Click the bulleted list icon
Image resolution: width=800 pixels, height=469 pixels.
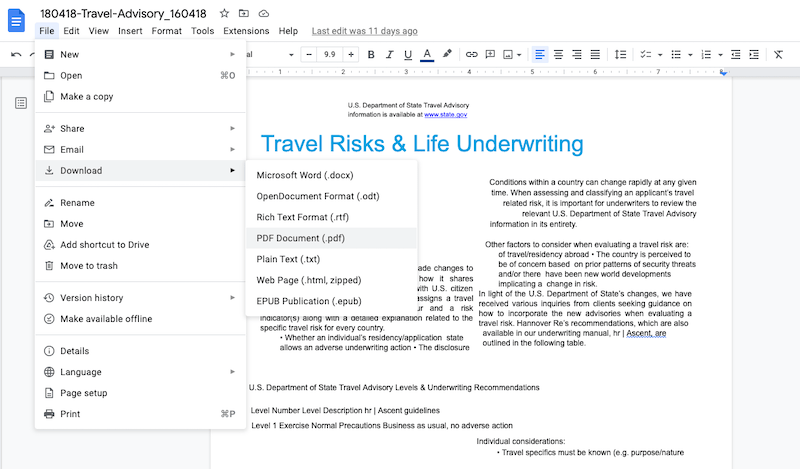pos(676,55)
